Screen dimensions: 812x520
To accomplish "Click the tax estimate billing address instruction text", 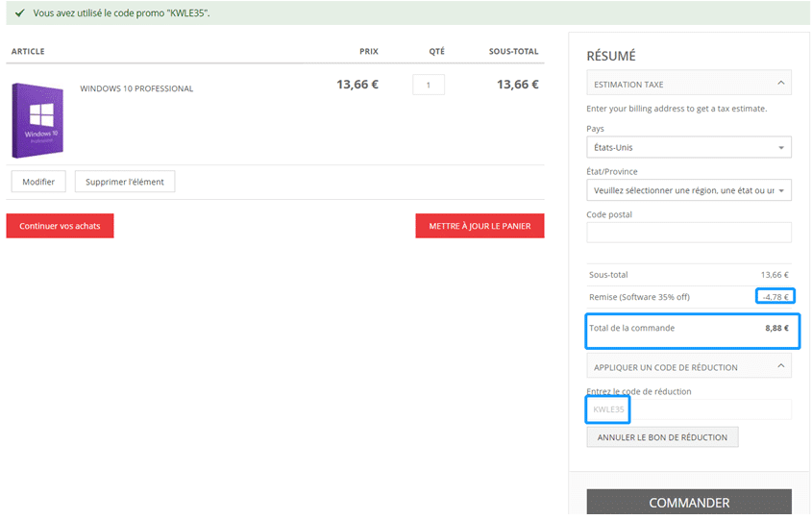I will tap(677, 109).
